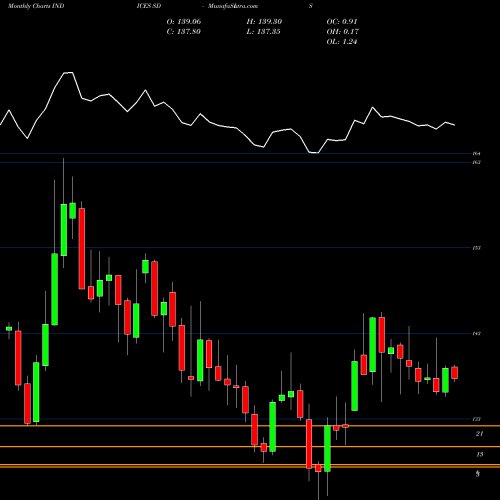Click the "OH: 0.17" value
Screen dimensions: 500x500
[342, 32]
